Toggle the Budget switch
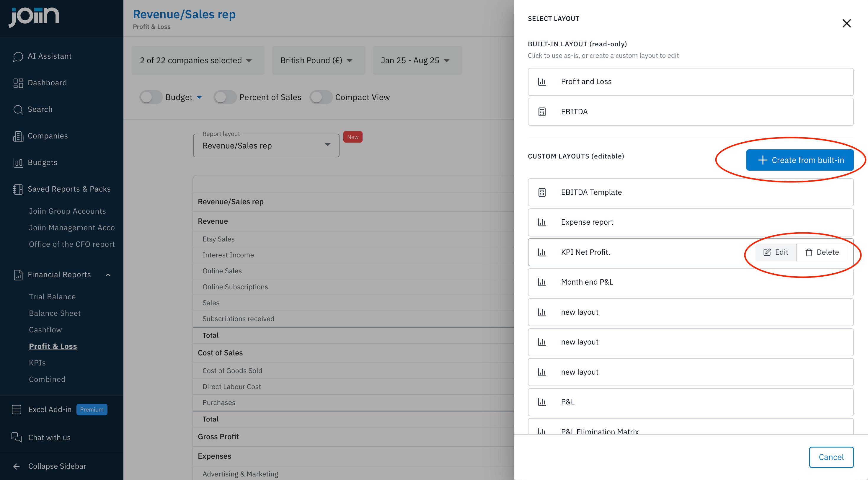 pyautogui.click(x=151, y=97)
